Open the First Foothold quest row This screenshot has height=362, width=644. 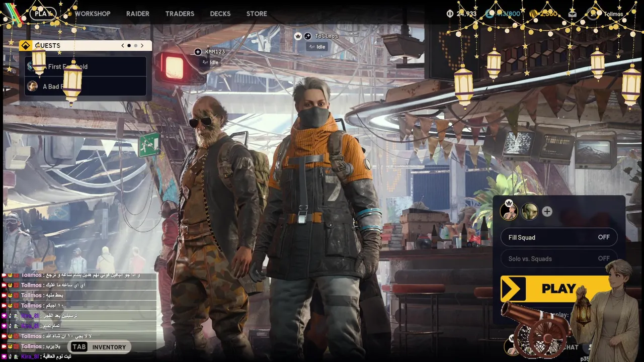coord(86,66)
